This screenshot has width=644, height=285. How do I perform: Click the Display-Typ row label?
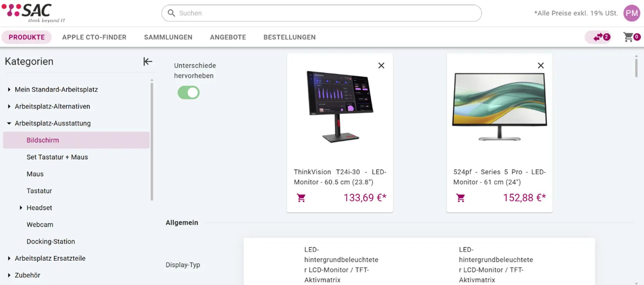pos(183,265)
